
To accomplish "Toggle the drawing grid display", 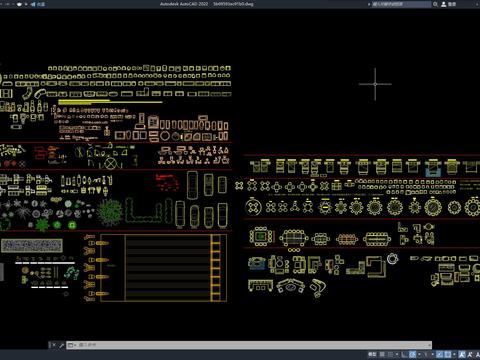I will click(x=382, y=354).
